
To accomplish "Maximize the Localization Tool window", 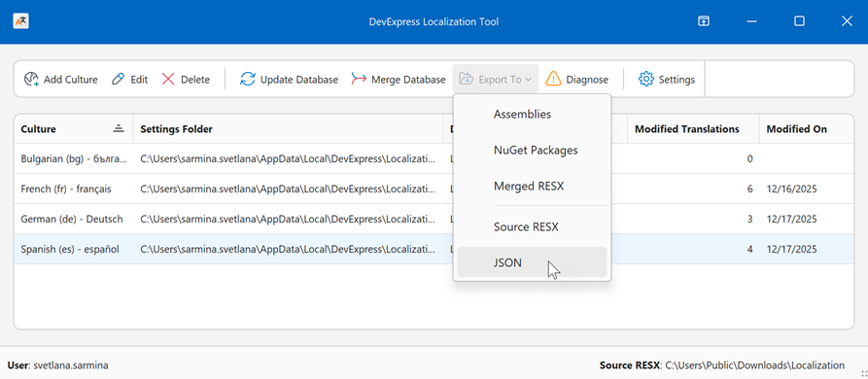I will tap(799, 21).
